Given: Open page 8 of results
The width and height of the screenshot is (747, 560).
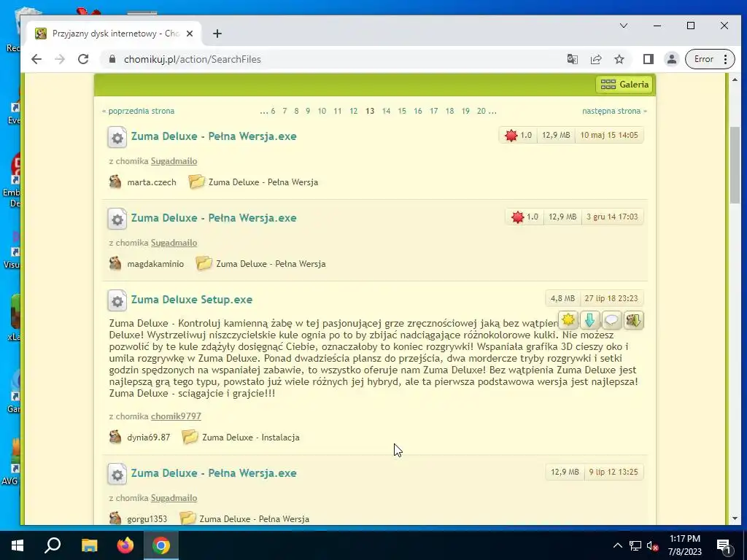Looking at the screenshot, I should coord(296,111).
